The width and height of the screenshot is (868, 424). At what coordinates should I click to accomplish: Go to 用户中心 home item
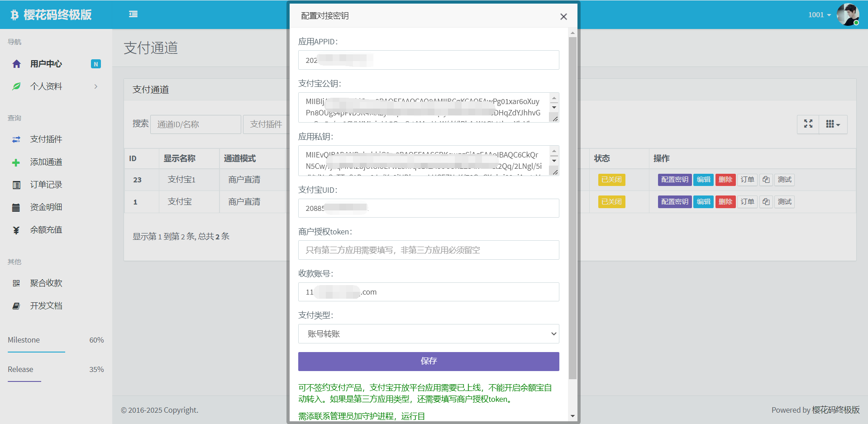46,64
